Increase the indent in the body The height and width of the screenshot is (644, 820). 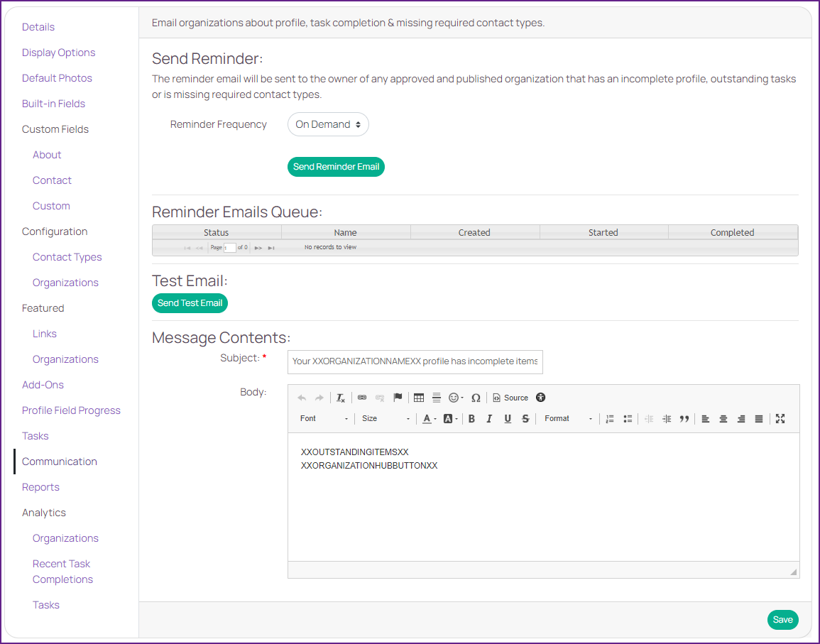(667, 419)
